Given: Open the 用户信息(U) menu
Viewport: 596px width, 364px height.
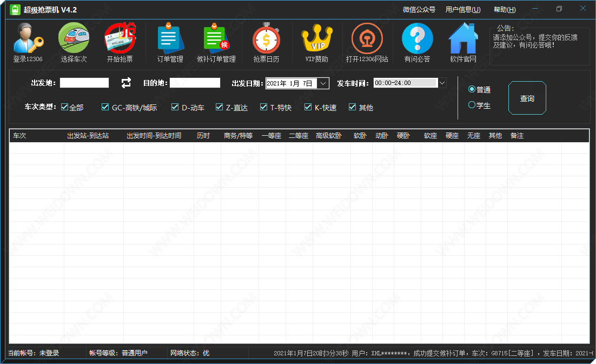Looking at the screenshot, I should 462,10.
